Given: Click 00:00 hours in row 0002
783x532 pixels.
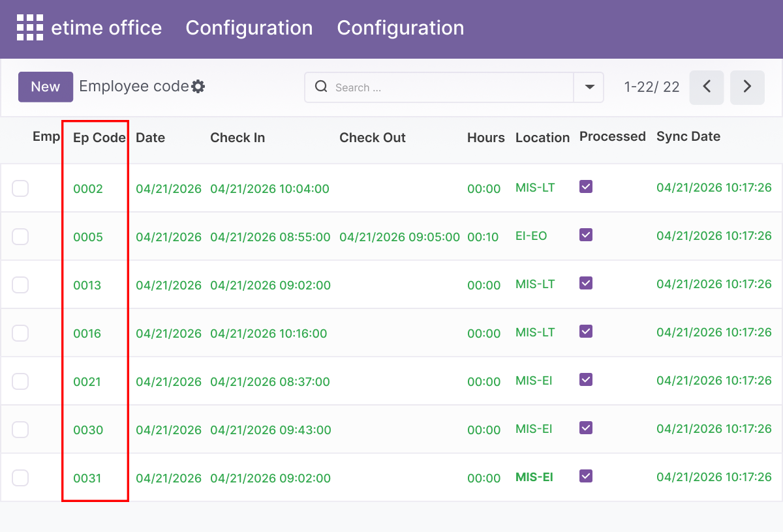Looking at the screenshot, I should tap(484, 189).
